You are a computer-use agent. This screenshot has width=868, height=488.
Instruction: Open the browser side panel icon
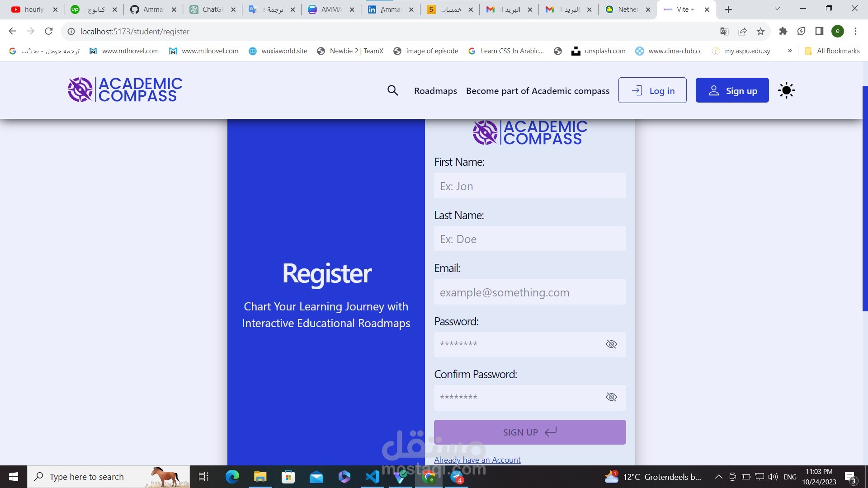819,31
